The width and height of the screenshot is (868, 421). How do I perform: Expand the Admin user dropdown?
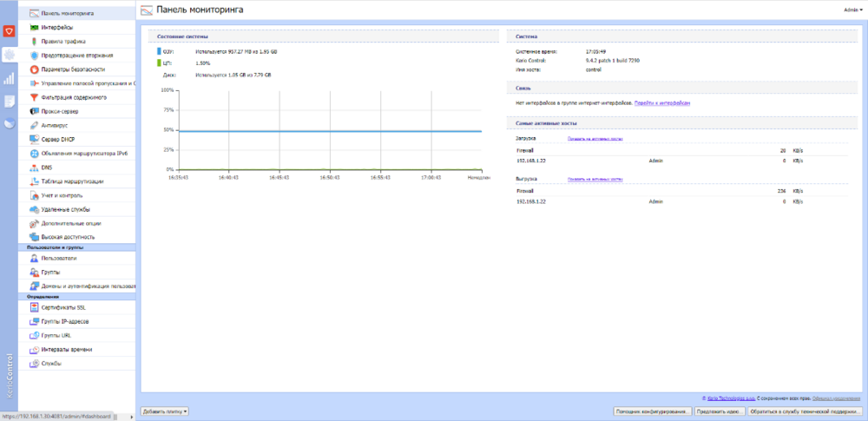tap(852, 10)
